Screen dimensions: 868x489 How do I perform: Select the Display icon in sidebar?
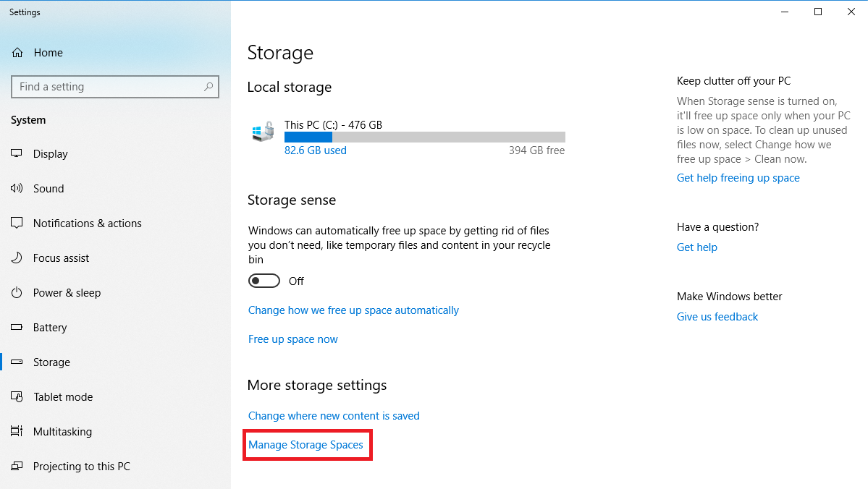(17, 153)
